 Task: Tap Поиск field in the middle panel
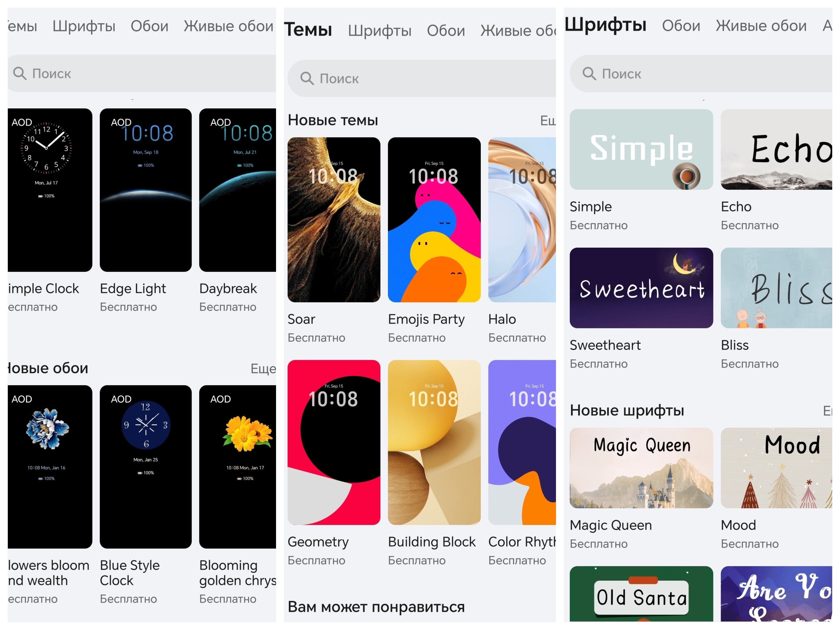(x=421, y=78)
